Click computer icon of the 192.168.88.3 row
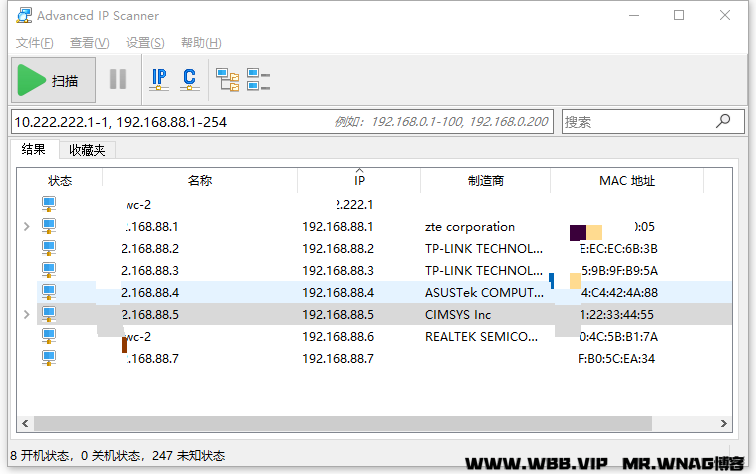The height and width of the screenshot is (474, 756). click(x=49, y=270)
